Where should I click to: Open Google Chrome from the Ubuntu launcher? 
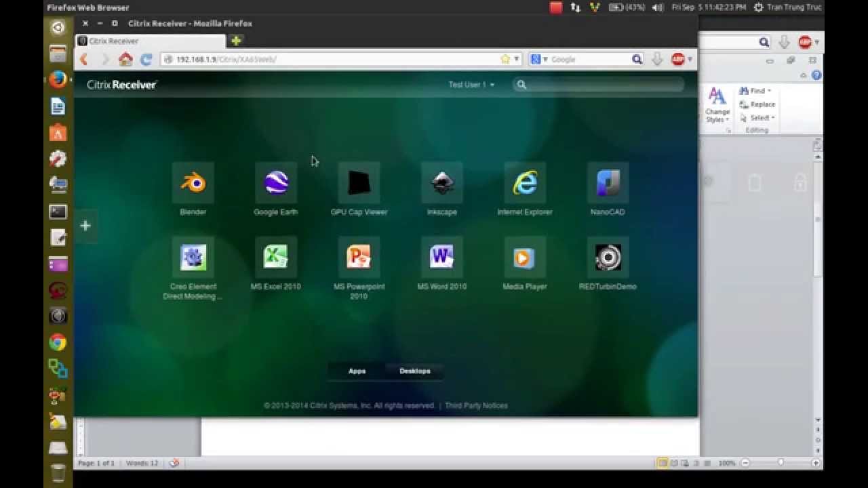58,342
